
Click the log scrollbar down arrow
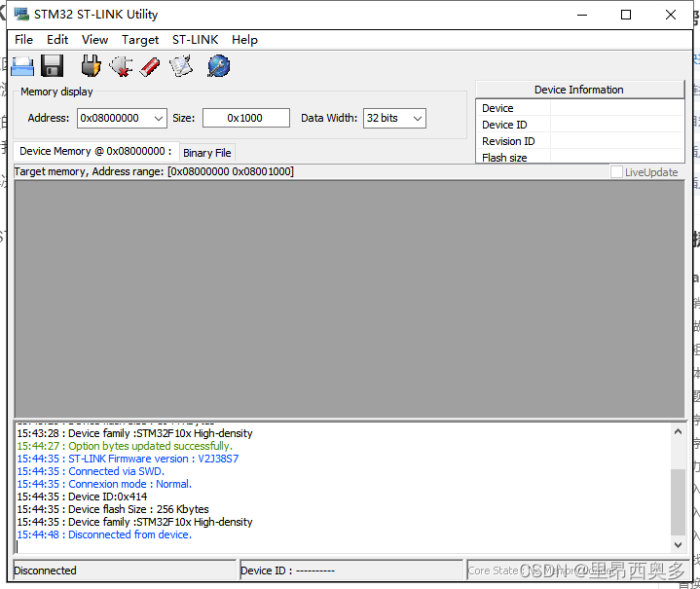(x=678, y=545)
